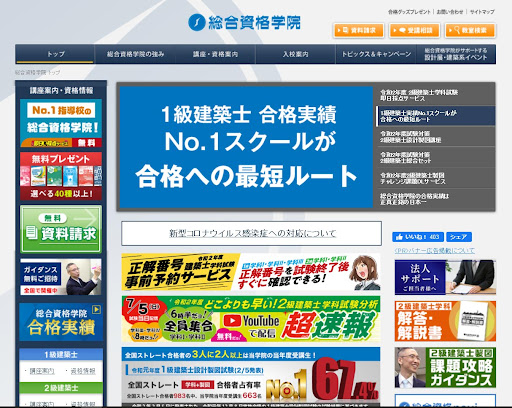Select 2級建築士学科試験 即日採点サービス slide item
The height and width of the screenshot is (408, 512).
point(436,95)
